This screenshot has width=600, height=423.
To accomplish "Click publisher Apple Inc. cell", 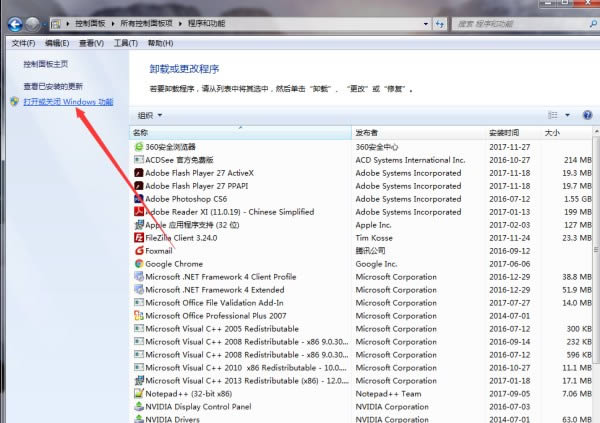I will coord(373,225).
